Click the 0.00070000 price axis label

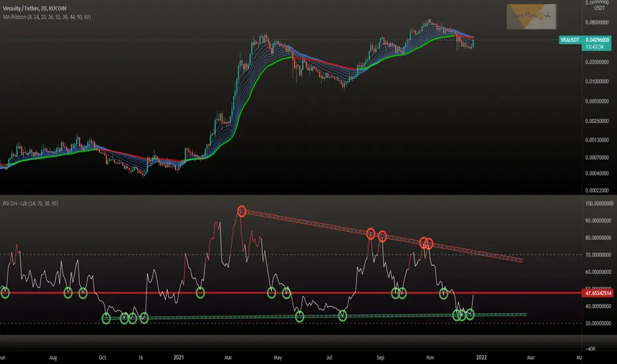597,158
